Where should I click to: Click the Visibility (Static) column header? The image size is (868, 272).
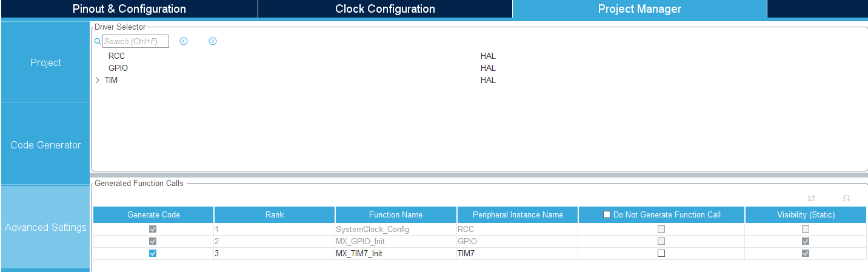click(806, 214)
